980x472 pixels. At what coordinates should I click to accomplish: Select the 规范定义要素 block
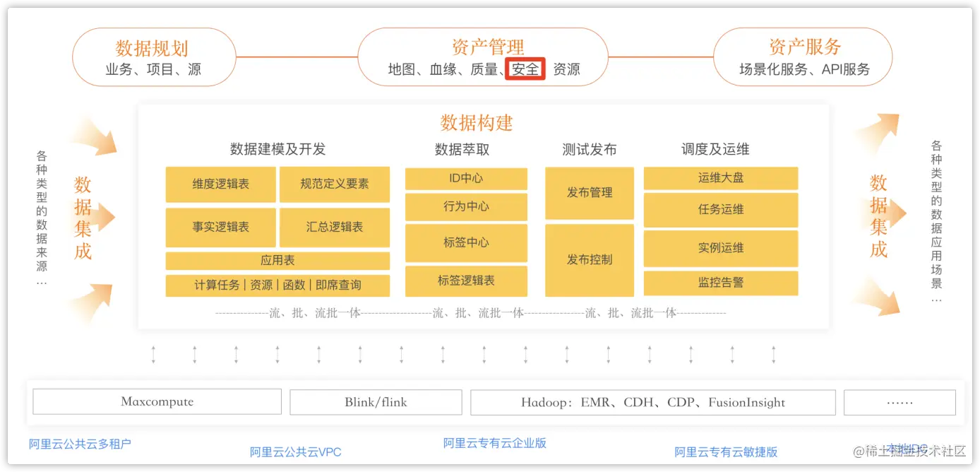tap(335, 184)
